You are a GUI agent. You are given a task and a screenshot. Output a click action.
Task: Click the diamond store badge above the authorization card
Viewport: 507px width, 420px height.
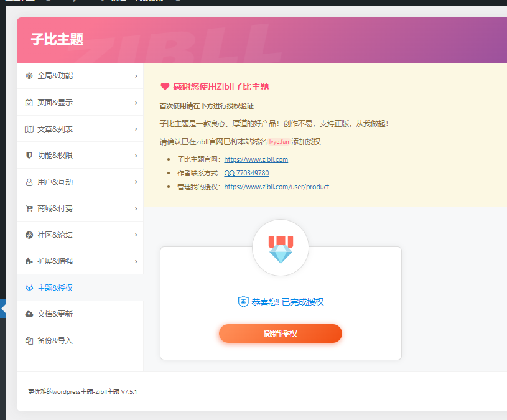pos(280,247)
